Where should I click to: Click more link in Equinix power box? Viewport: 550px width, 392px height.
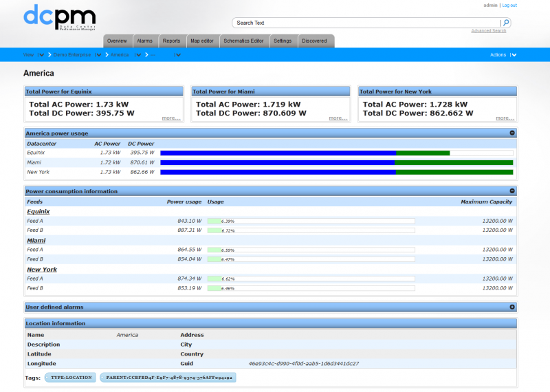(171, 118)
